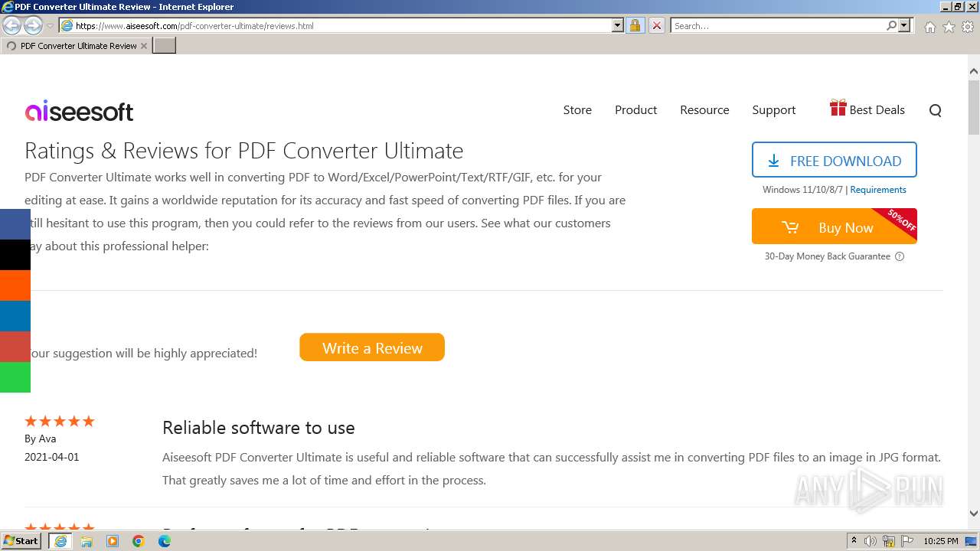
Task: Open the recent pages dropdown beside forward arrow
Action: (x=50, y=26)
